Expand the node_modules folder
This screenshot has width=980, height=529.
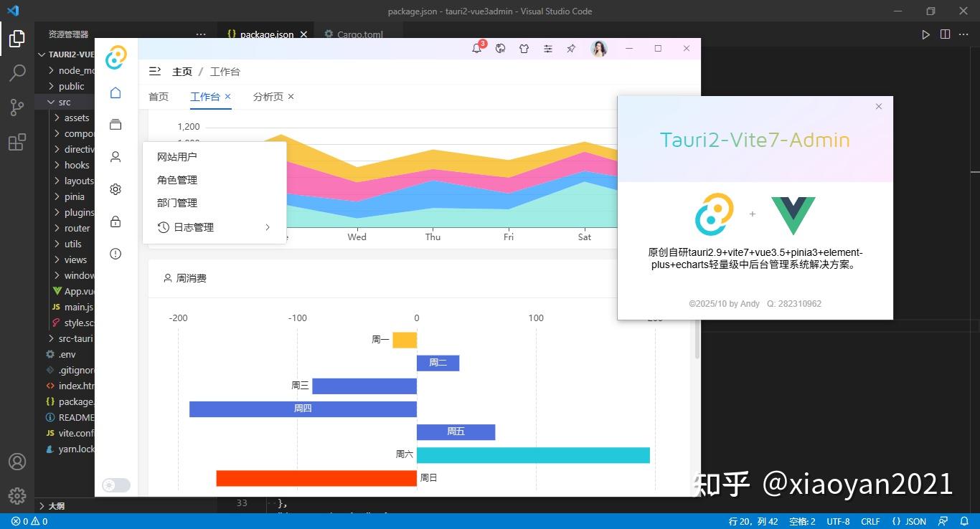(50, 70)
